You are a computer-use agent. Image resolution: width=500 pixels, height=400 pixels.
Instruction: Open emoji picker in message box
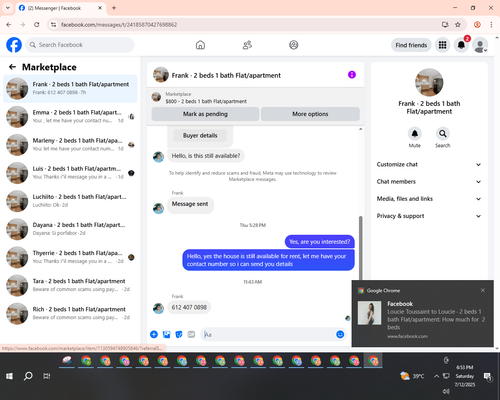[x=340, y=334]
